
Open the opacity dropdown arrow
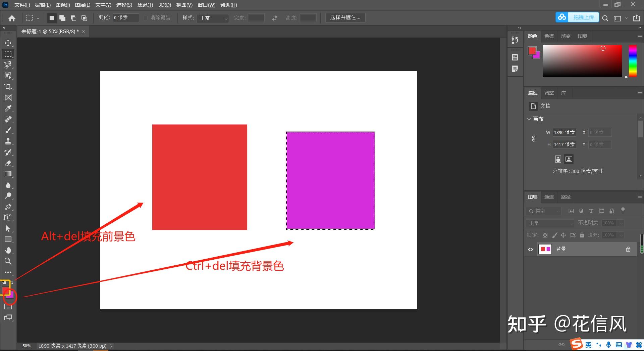(x=621, y=223)
